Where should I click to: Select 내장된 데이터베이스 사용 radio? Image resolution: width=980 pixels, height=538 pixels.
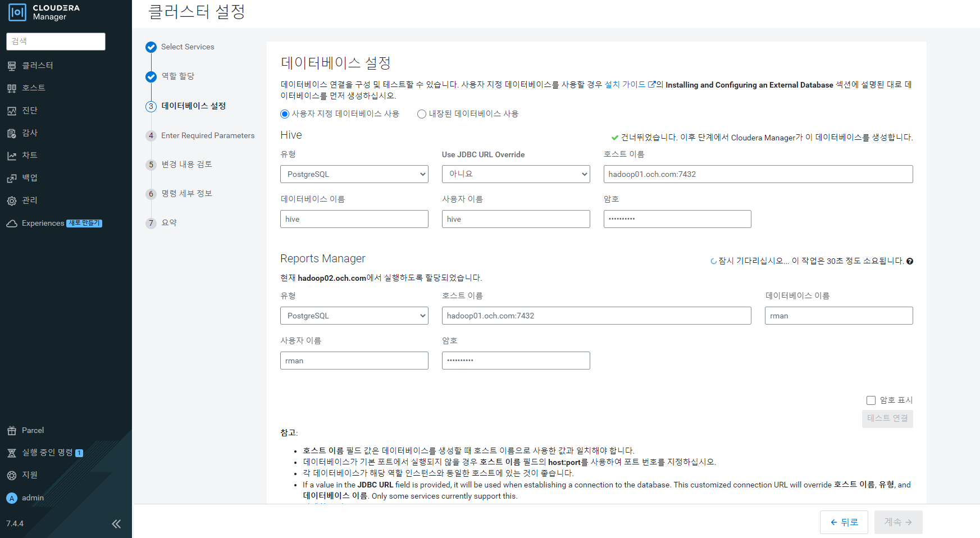click(422, 114)
